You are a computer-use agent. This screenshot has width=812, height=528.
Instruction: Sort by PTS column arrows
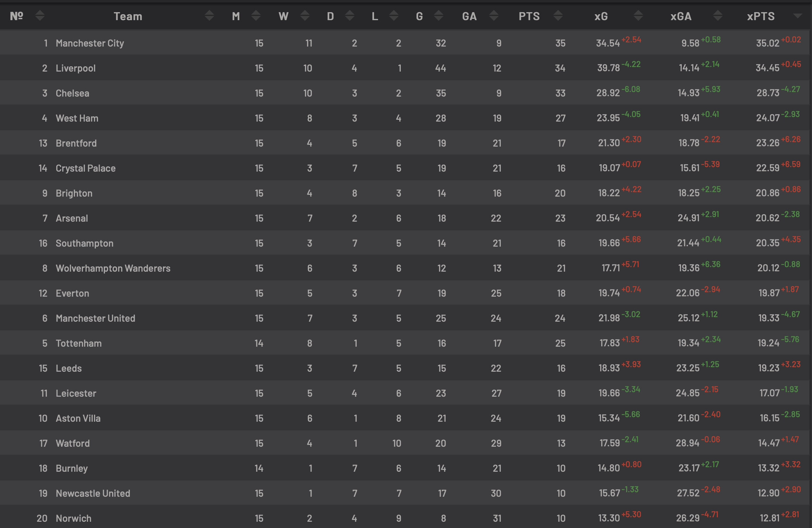click(558, 16)
